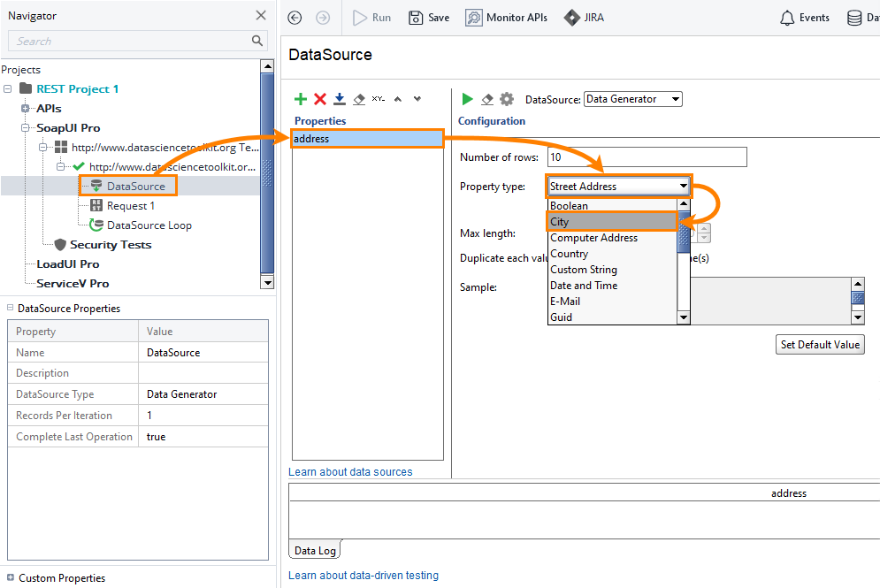Choose Computer Address from the list
Image resolution: width=880 pixels, height=588 pixels.
(x=613, y=238)
